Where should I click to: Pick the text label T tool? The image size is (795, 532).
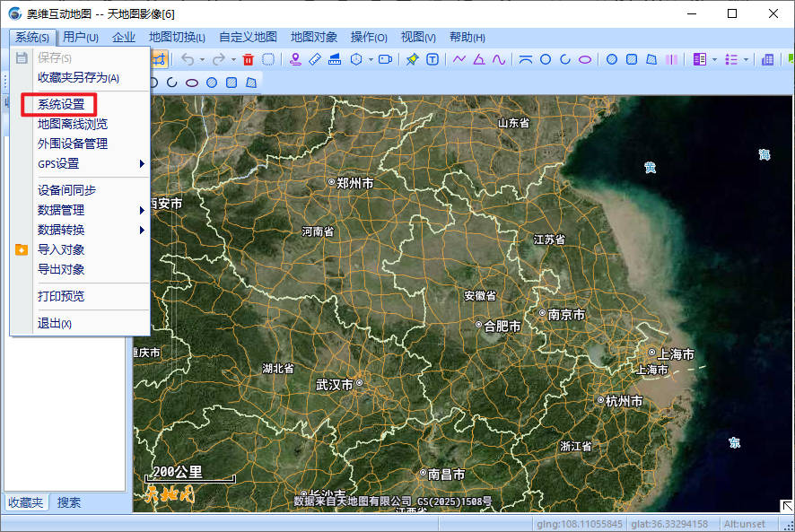[432, 59]
